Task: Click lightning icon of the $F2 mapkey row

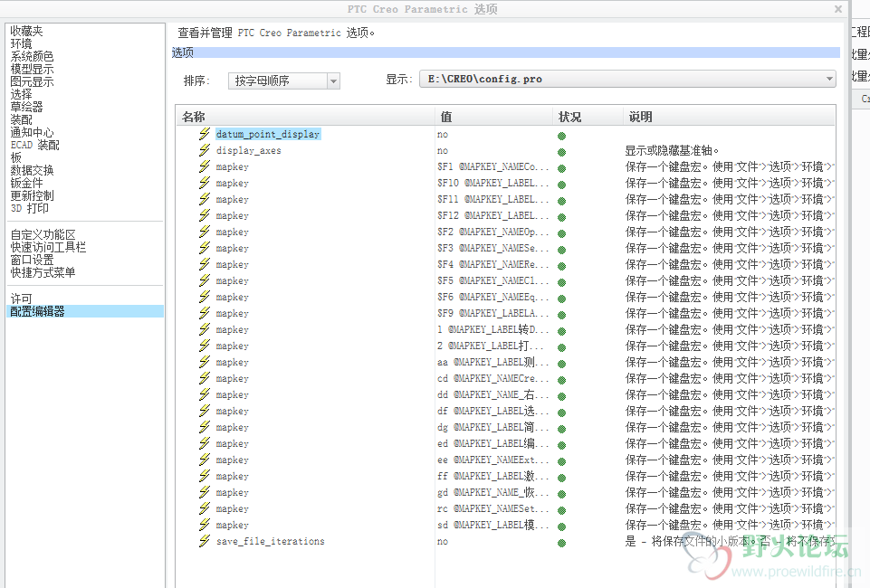Action: [x=205, y=231]
